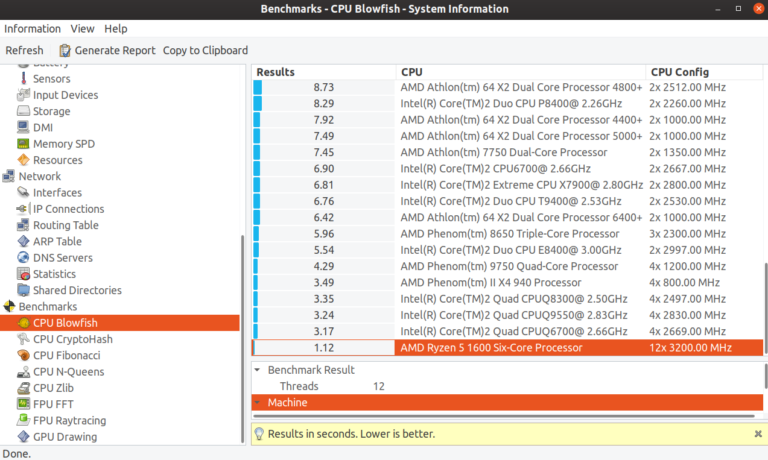Click the FPU Raytracing icon
The width and height of the screenshot is (768, 460).
coord(23,420)
